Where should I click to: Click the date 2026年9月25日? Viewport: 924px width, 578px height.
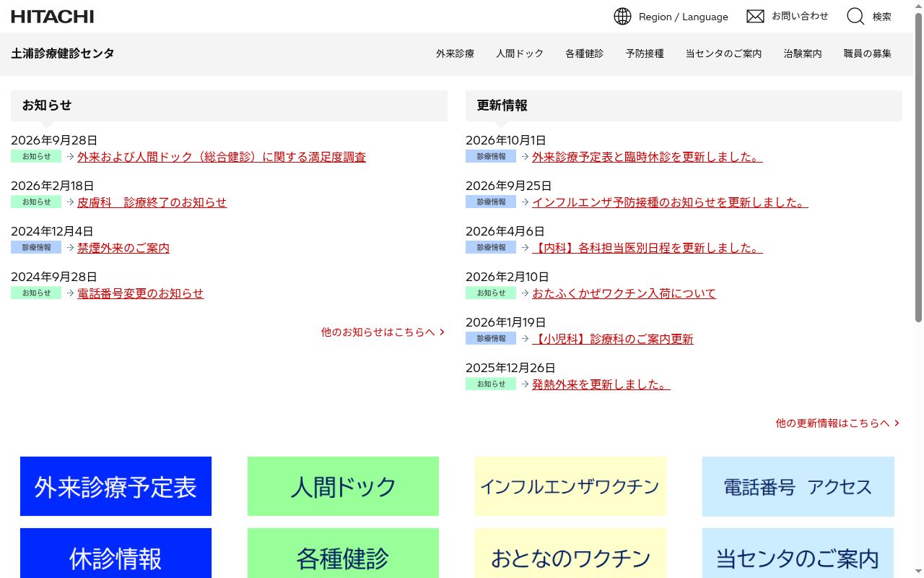(509, 186)
